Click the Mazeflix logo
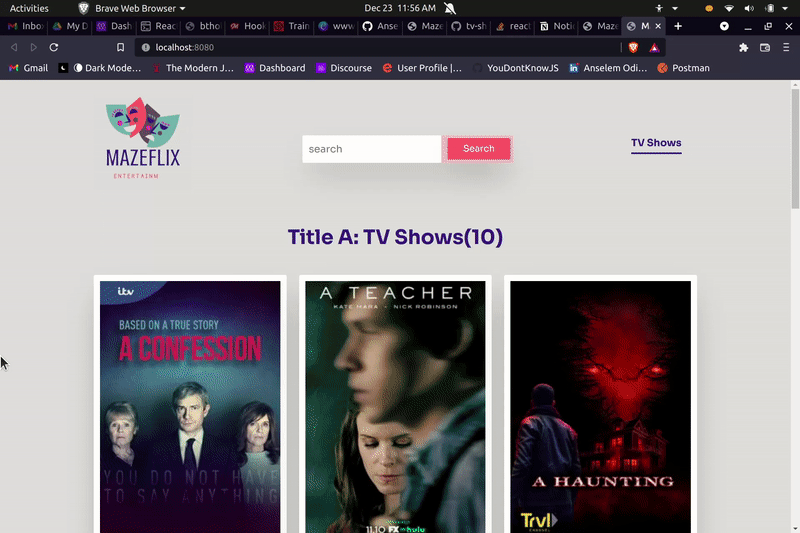 (143, 138)
